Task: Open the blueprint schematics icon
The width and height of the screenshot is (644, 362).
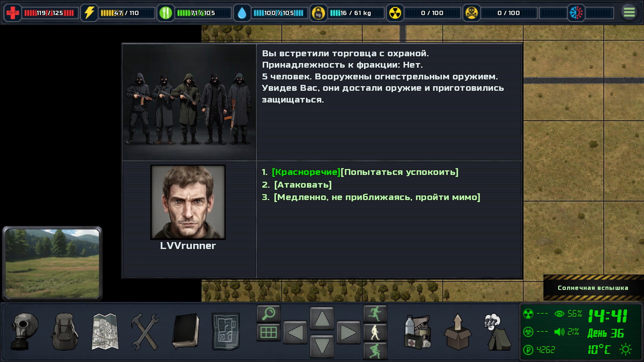Action: 226,331
